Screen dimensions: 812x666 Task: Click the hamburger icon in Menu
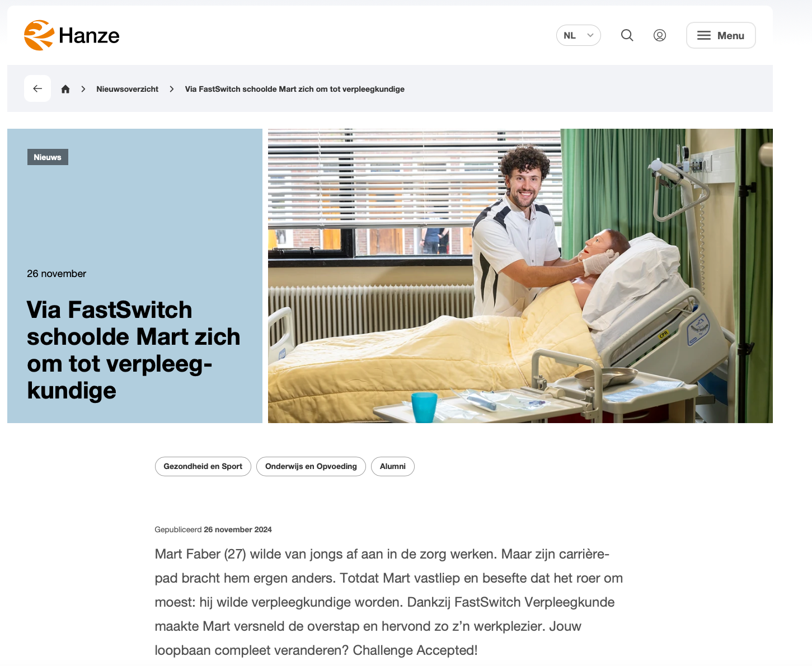point(704,35)
